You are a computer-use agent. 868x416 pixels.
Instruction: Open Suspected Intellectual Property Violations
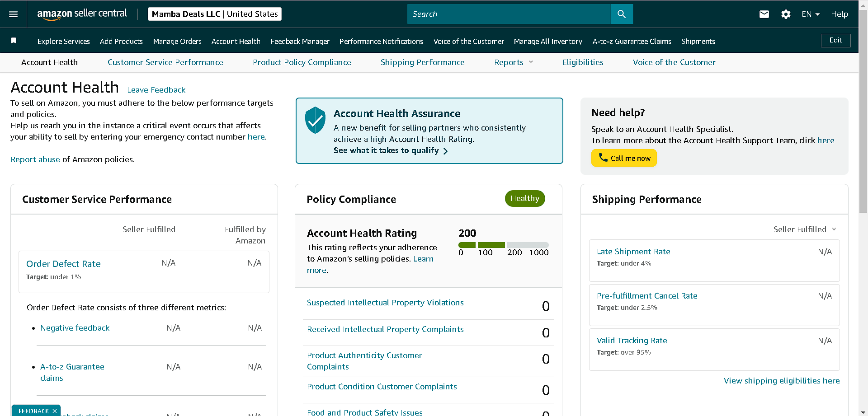point(385,303)
